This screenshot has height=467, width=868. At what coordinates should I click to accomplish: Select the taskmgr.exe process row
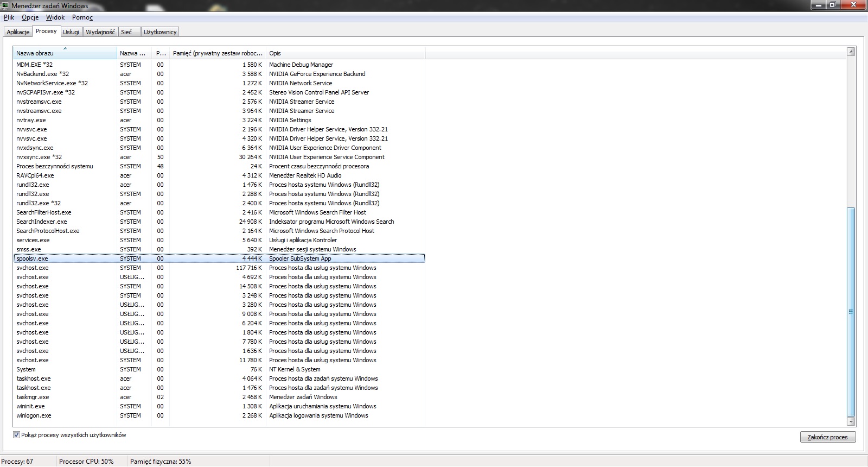tap(33, 397)
